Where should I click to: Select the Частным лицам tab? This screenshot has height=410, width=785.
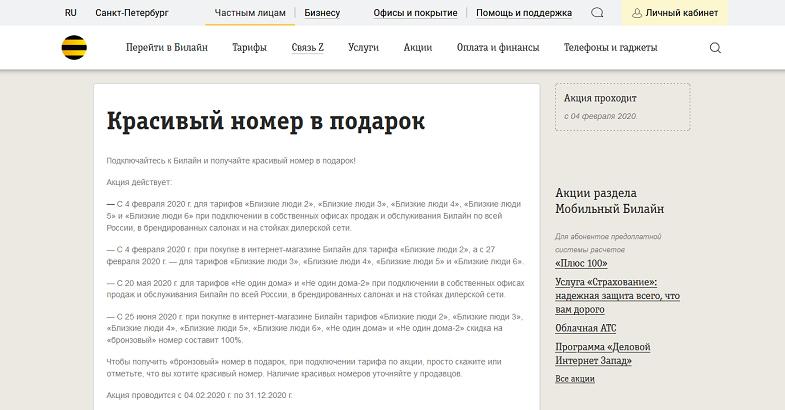click(250, 13)
